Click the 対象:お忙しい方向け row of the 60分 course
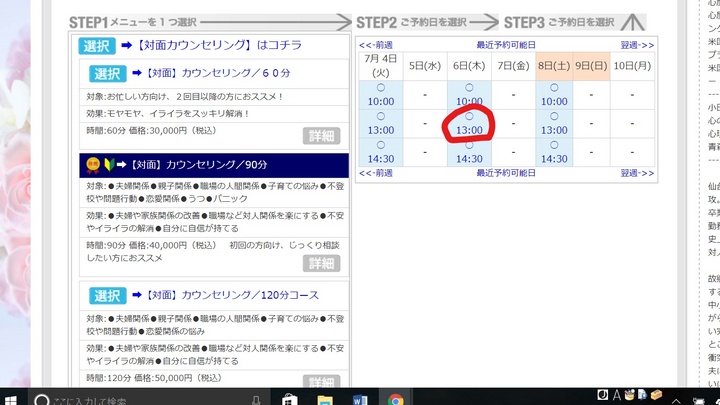Viewport: 720px width, 405px height. point(214,97)
